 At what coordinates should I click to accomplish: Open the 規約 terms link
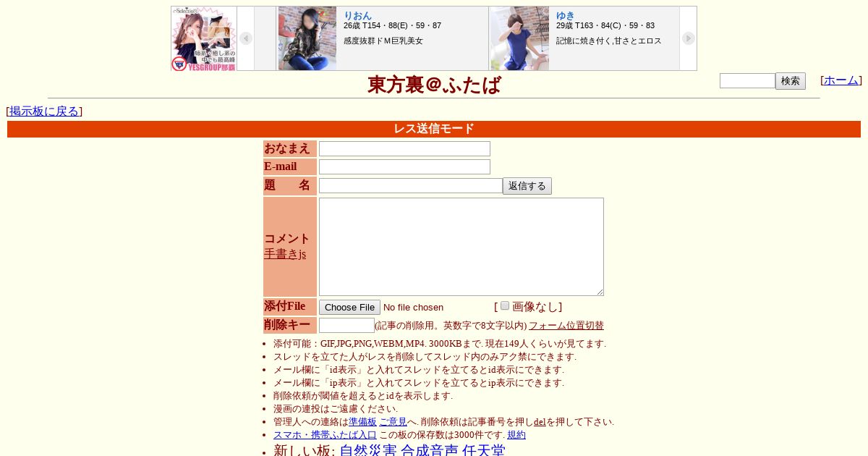tap(516, 435)
